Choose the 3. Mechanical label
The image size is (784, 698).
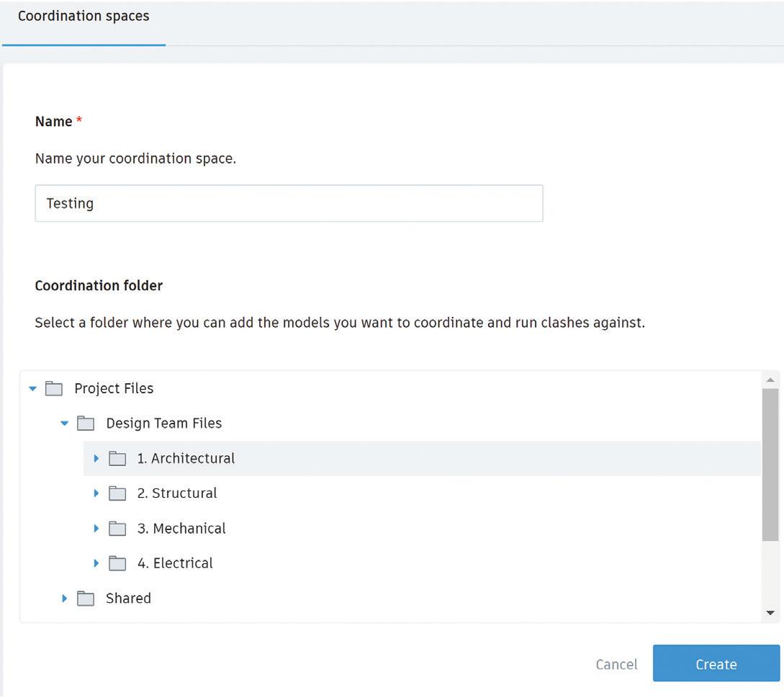[181, 529]
